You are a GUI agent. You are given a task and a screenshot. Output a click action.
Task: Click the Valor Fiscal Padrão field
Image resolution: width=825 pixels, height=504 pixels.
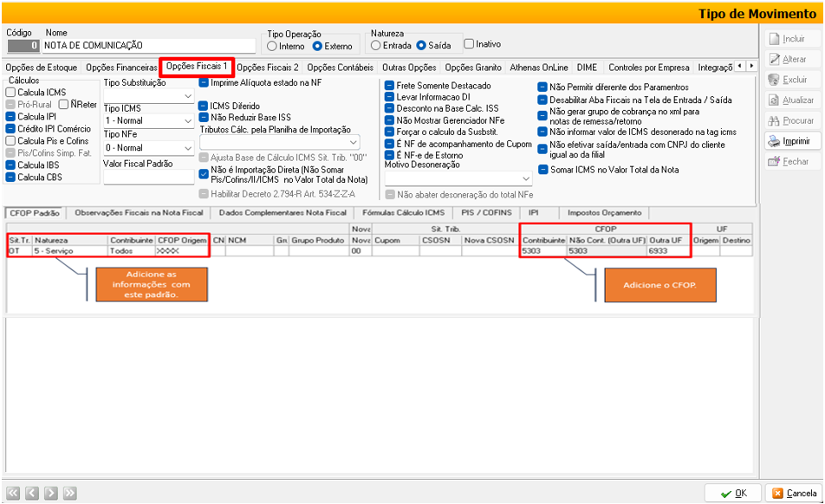[x=148, y=178]
